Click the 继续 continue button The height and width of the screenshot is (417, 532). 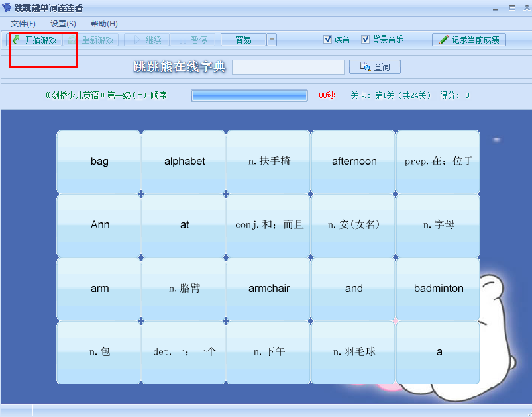coord(146,40)
